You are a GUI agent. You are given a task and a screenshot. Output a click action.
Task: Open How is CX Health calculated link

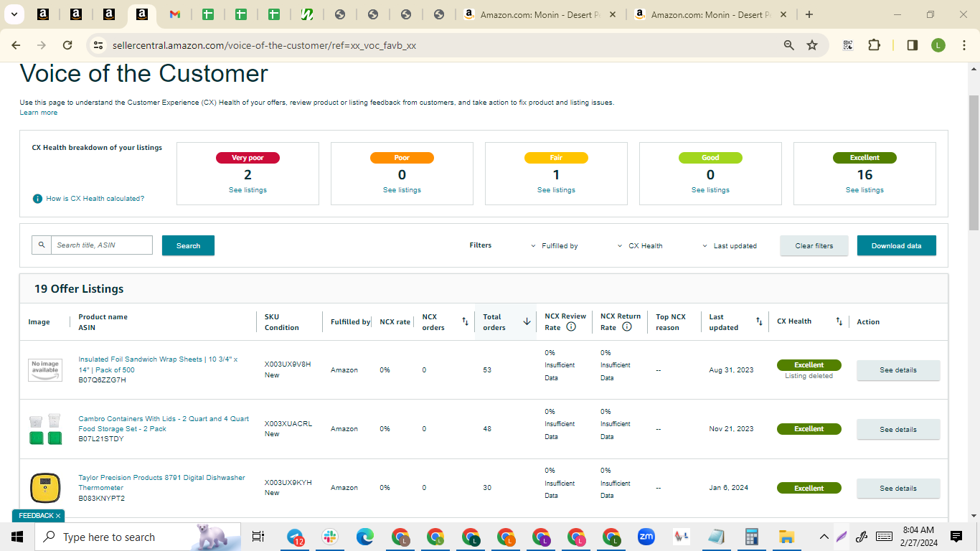click(x=95, y=199)
